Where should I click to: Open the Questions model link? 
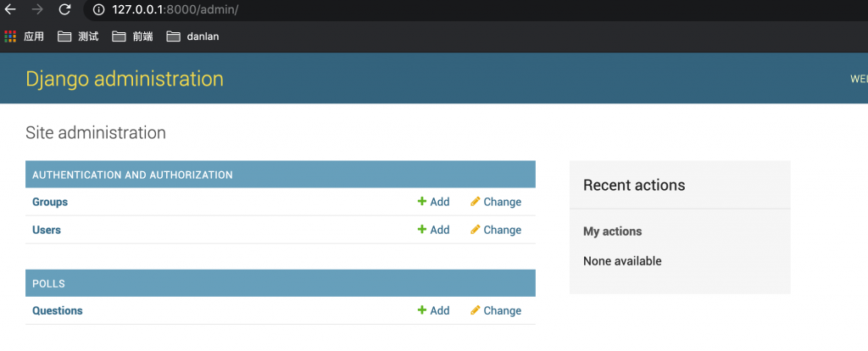click(58, 310)
